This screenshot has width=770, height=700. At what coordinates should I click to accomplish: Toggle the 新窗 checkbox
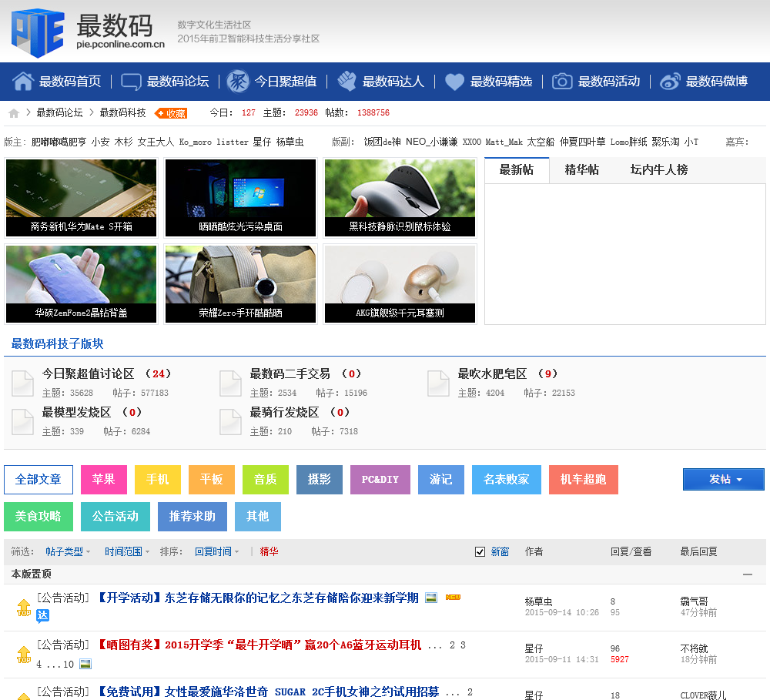(x=480, y=551)
